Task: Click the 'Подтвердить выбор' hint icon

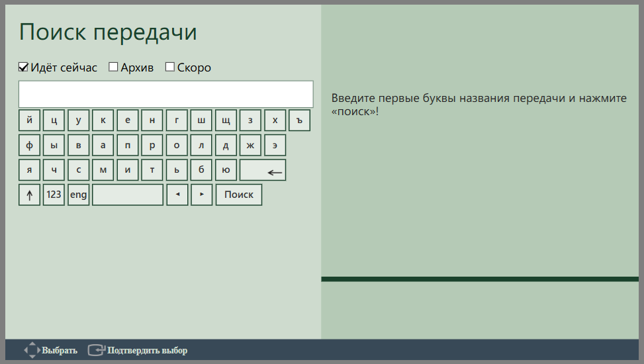Action: [x=97, y=350]
